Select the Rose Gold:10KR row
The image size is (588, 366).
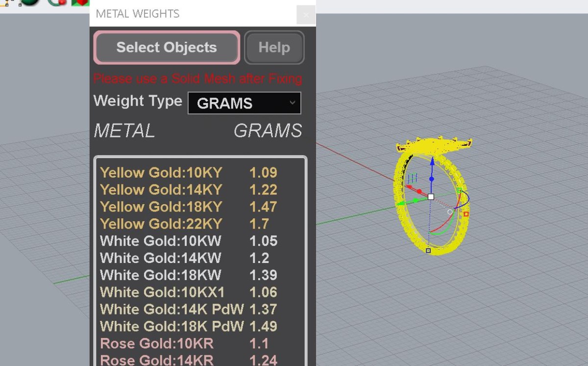pos(185,343)
